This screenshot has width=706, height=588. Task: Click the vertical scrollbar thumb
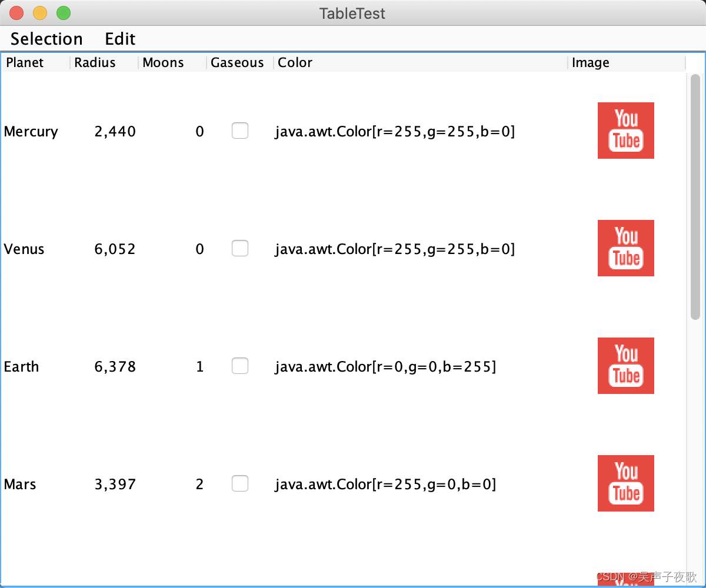(x=695, y=197)
